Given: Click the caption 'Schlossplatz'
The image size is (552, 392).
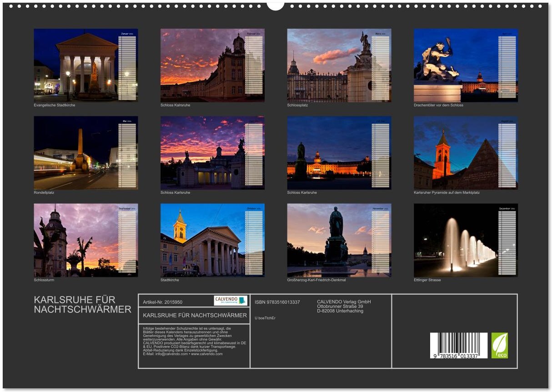Looking at the screenshot, I should click(x=297, y=105).
